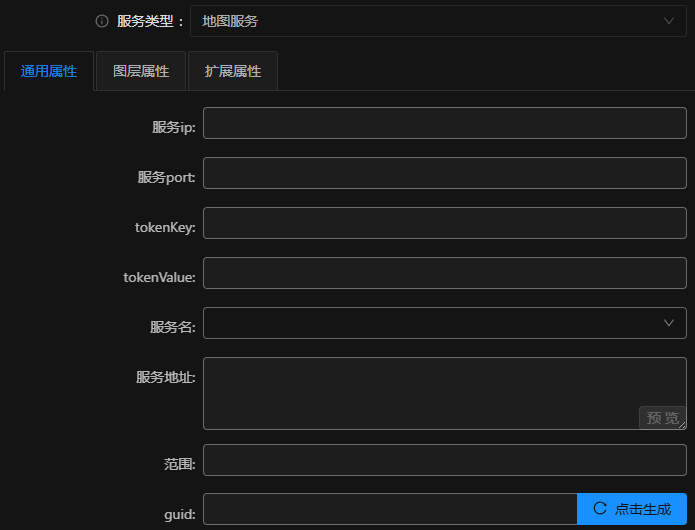Click the 点击生成 button
The height and width of the screenshot is (530, 695).
[632, 509]
